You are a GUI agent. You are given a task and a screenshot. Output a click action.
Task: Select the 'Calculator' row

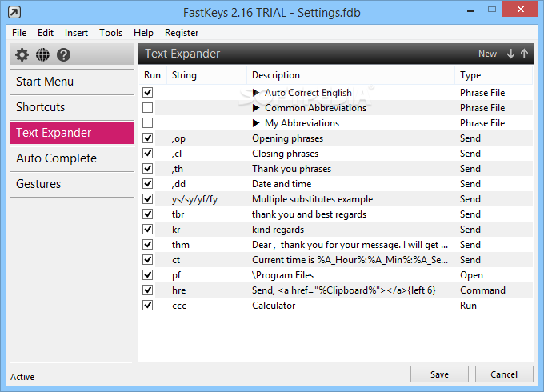tap(336, 306)
